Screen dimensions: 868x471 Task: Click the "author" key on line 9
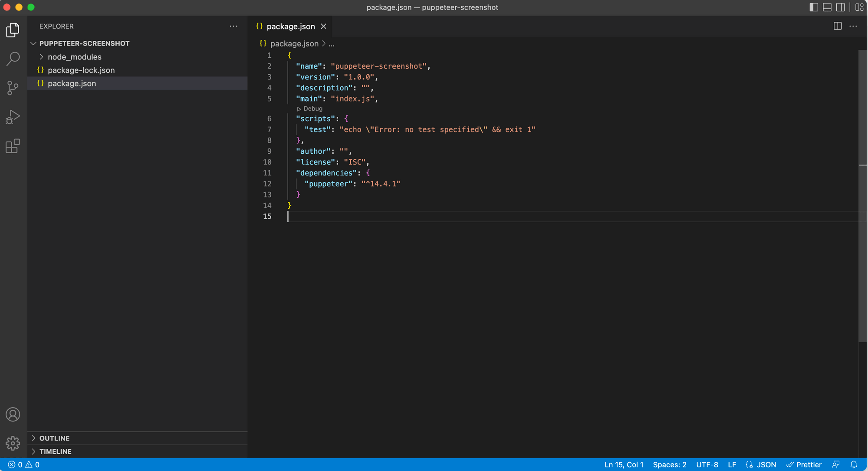313,151
